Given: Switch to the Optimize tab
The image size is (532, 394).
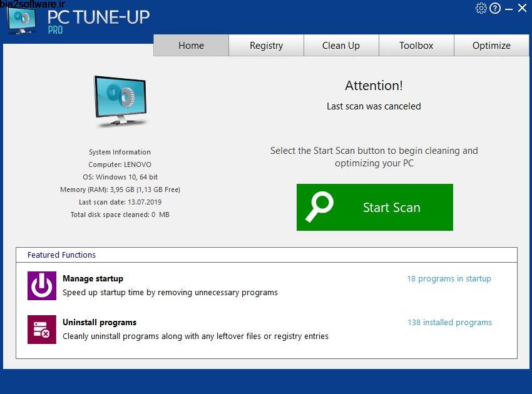Looking at the screenshot, I should click(491, 45).
